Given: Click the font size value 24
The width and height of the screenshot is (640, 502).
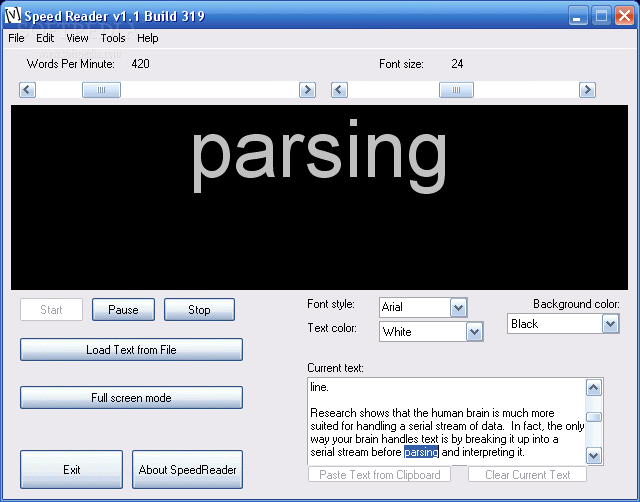Looking at the screenshot, I should point(457,64).
